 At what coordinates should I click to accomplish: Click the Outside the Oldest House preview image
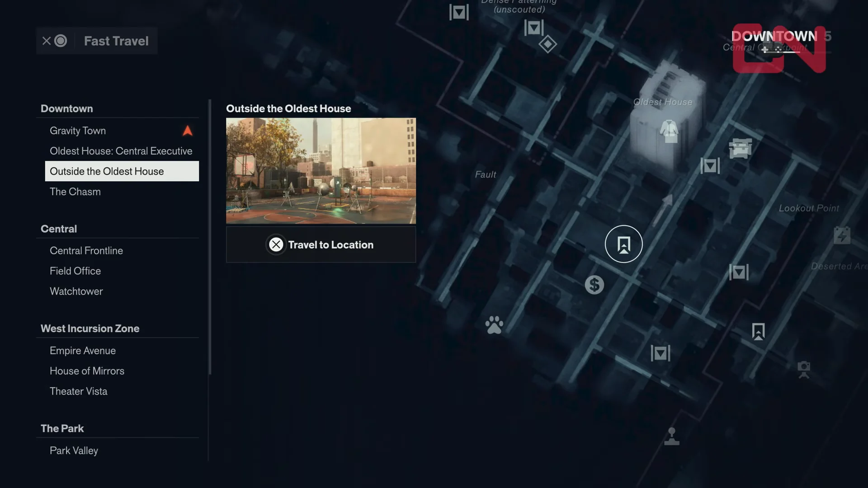[x=321, y=171]
